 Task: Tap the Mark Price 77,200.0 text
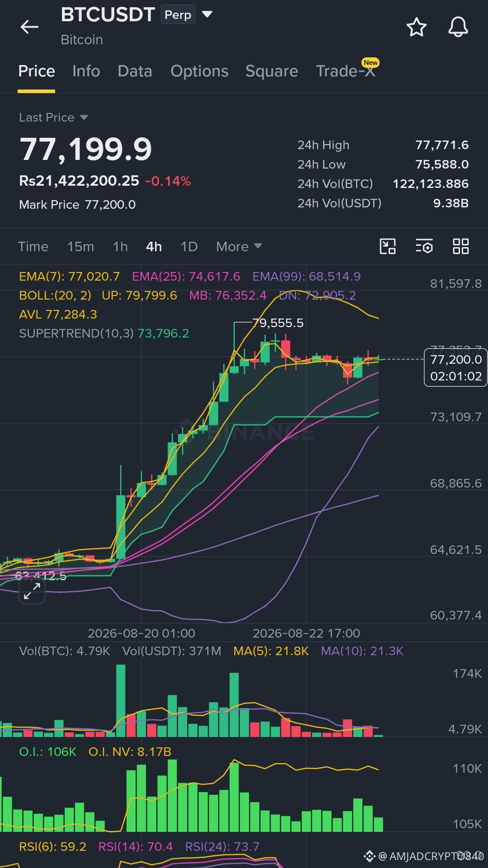click(x=77, y=205)
